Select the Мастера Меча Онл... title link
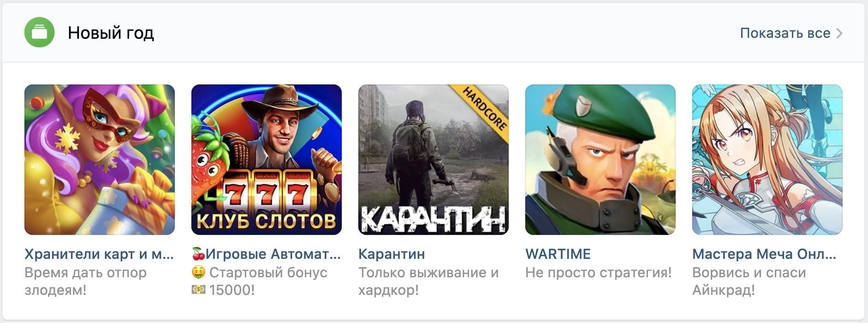This screenshot has width=868, height=323. [764, 254]
